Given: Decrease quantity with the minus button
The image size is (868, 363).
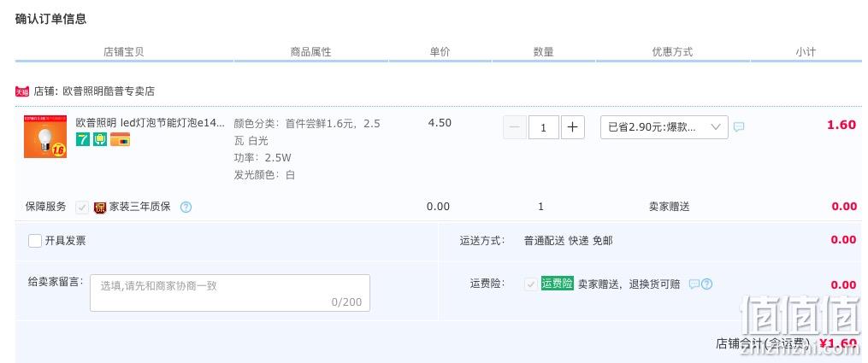Looking at the screenshot, I should [x=514, y=127].
